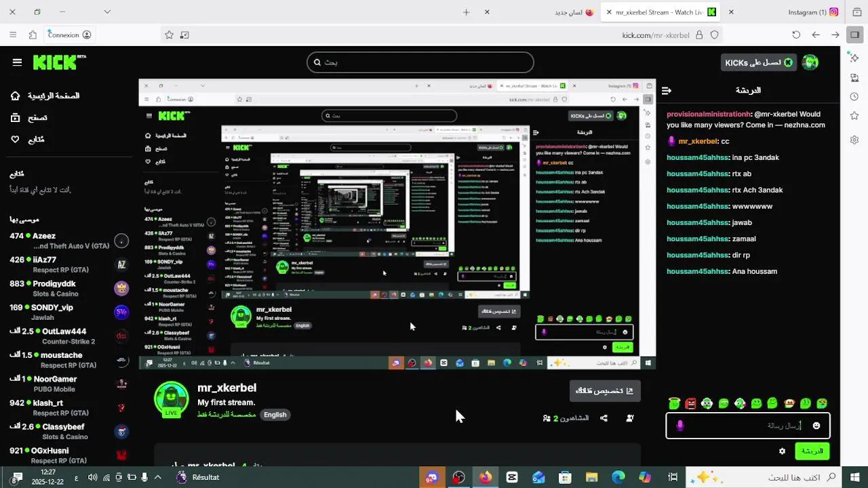Click the green الدردشة send button
The image size is (868, 488).
(812, 451)
